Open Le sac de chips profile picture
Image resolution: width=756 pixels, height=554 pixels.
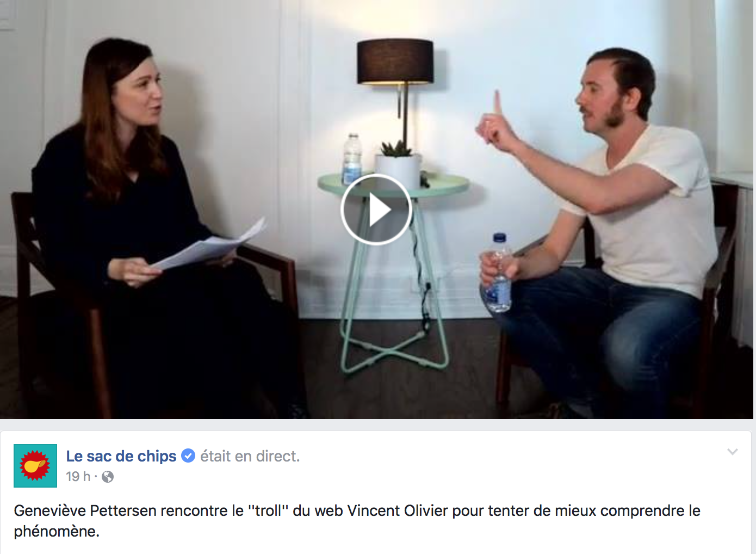[35, 466]
